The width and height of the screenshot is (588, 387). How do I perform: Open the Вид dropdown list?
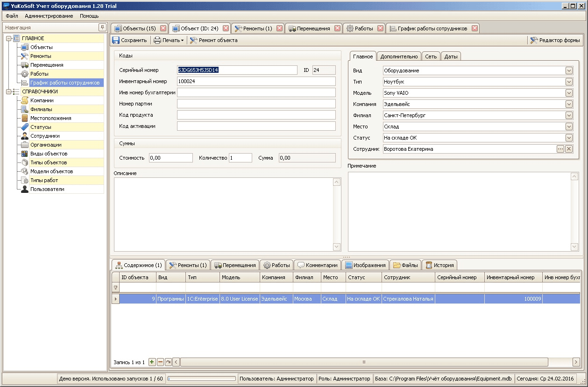(569, 70)
